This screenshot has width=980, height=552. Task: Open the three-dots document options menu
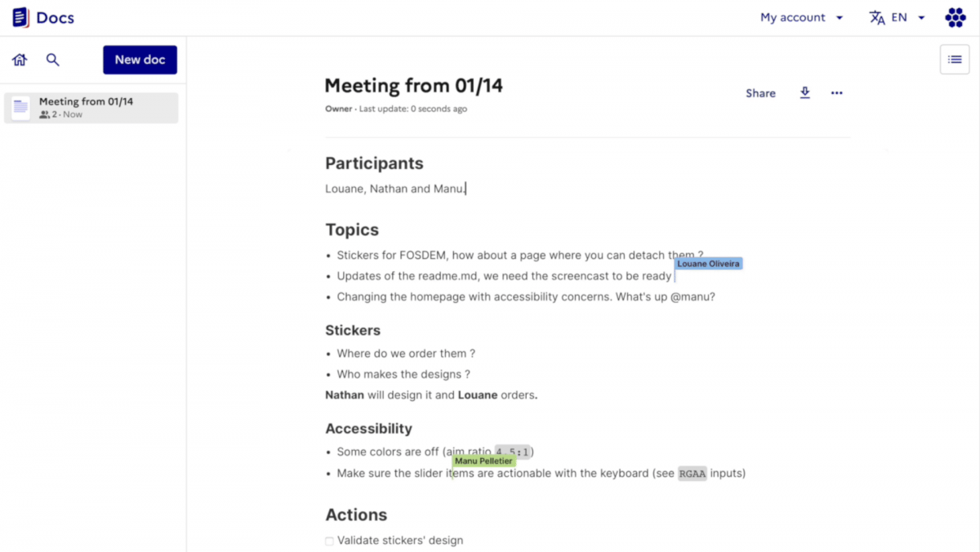click(x=836, y=93)
